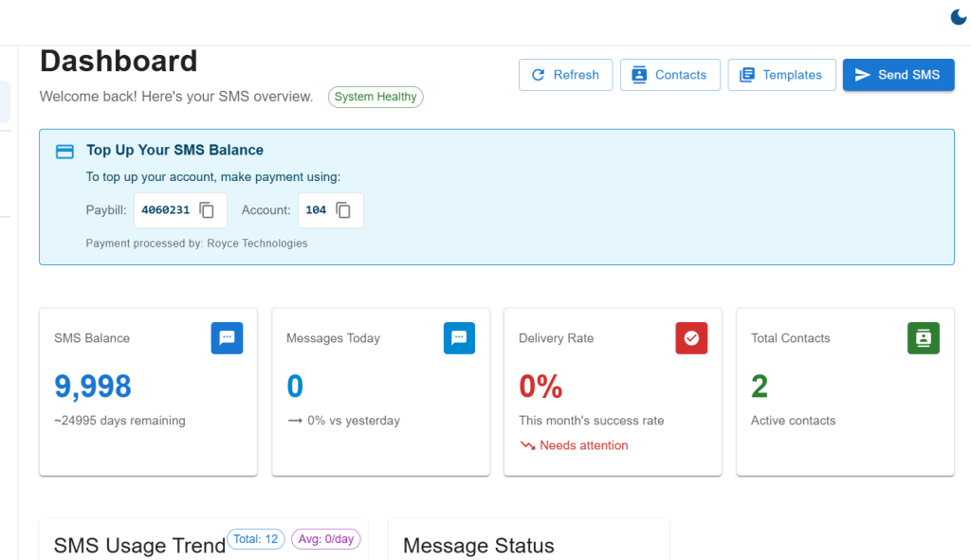Copy the Account number 104
971x560 pixels.
343,210
